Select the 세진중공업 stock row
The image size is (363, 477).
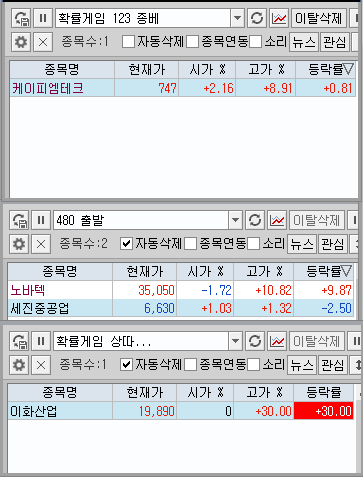click(x=180, y=308)
